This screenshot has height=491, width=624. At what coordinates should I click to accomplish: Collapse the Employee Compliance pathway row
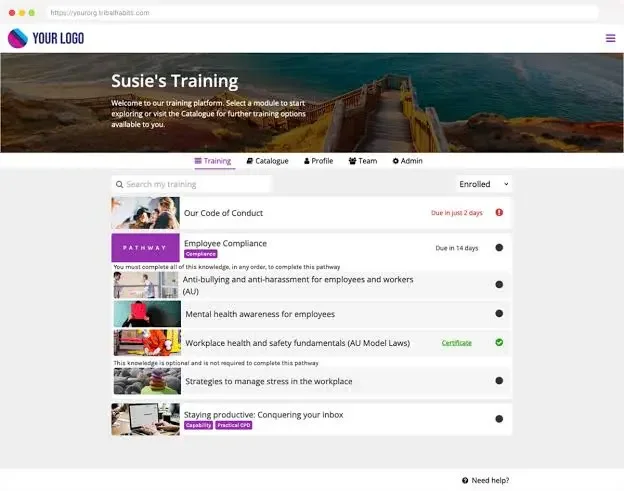coord(312,247)
